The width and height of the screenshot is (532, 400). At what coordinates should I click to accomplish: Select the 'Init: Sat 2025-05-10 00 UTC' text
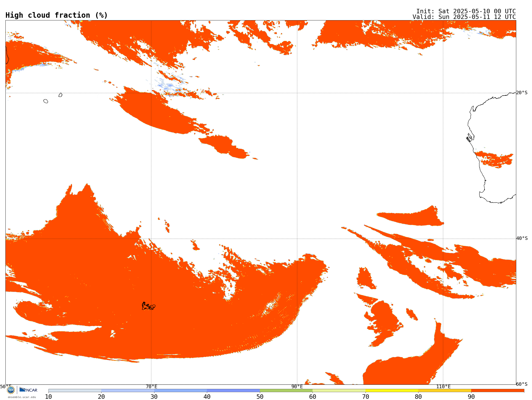click(466, 11)
